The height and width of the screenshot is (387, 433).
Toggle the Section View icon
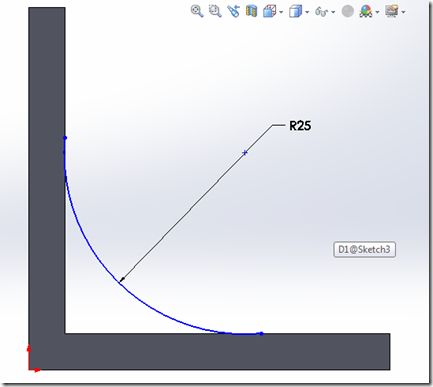click(251, 12)
